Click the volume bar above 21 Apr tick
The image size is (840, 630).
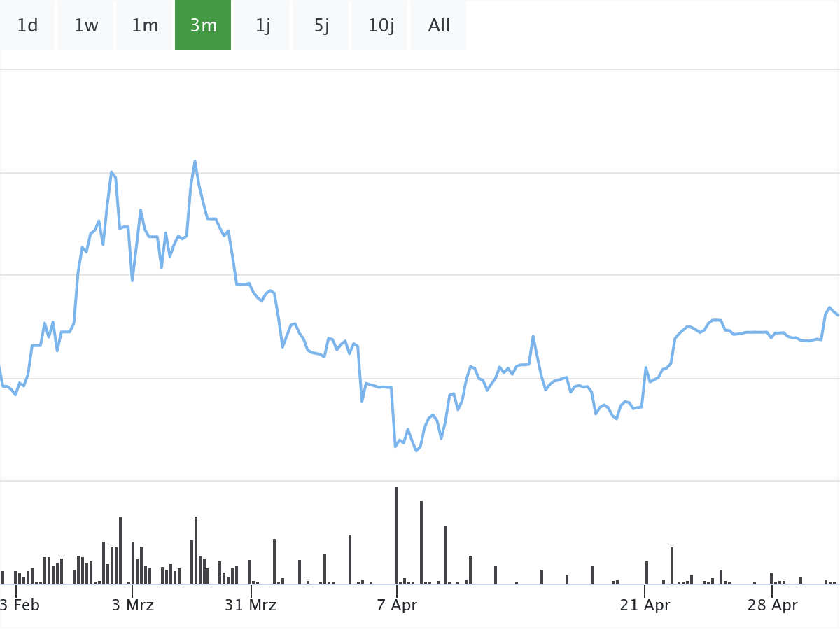point(647,573)
